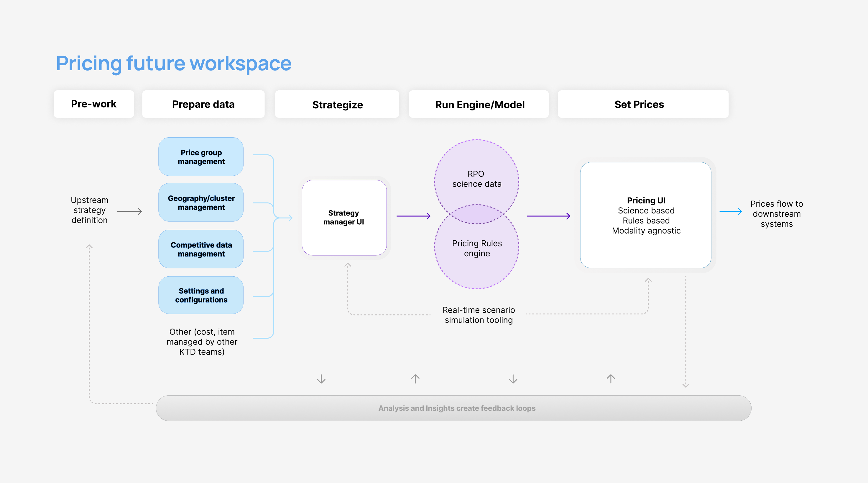
Task: Click blue arrow toward downstream systems text
Action: pos(730,211)
